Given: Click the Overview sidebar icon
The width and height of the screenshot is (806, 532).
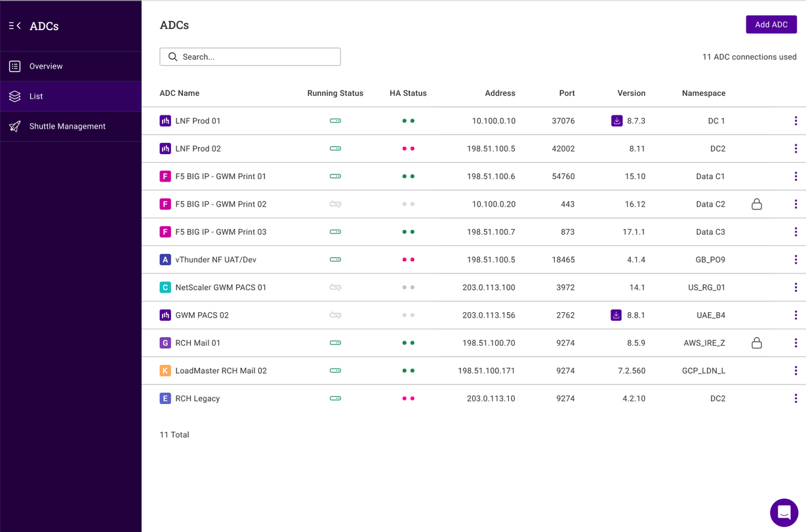Looking at the screenshot, I should 14,66.
